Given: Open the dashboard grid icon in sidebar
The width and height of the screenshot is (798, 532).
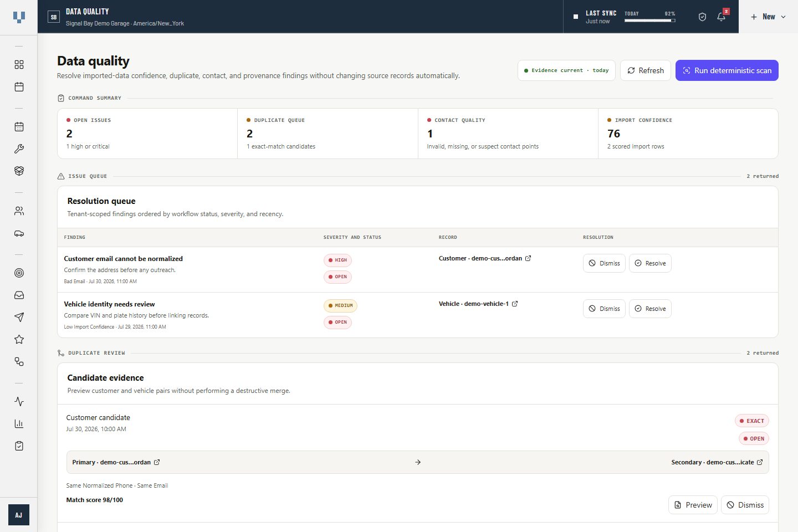Looking at the screenshot, I should click(x=19, y=65).
